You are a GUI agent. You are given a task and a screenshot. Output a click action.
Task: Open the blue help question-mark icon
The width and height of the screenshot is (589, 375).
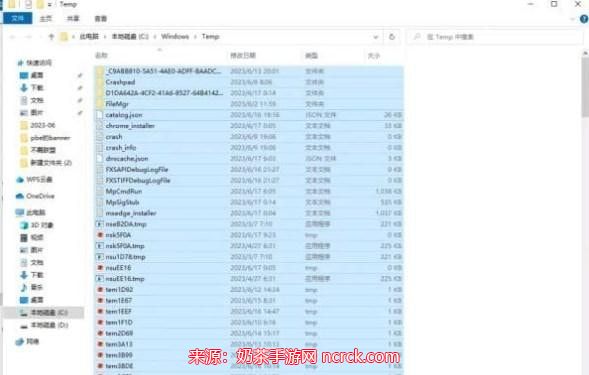click(x=584, y=19)
